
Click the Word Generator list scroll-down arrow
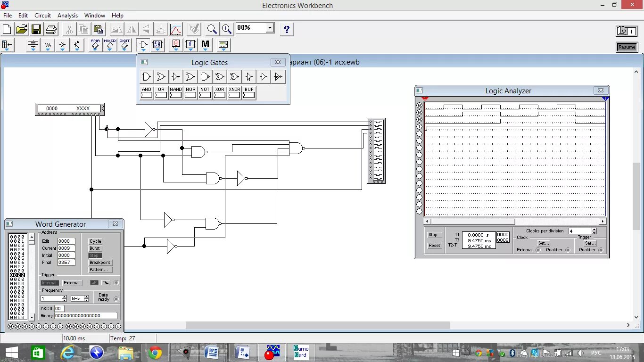pos(32,318)
